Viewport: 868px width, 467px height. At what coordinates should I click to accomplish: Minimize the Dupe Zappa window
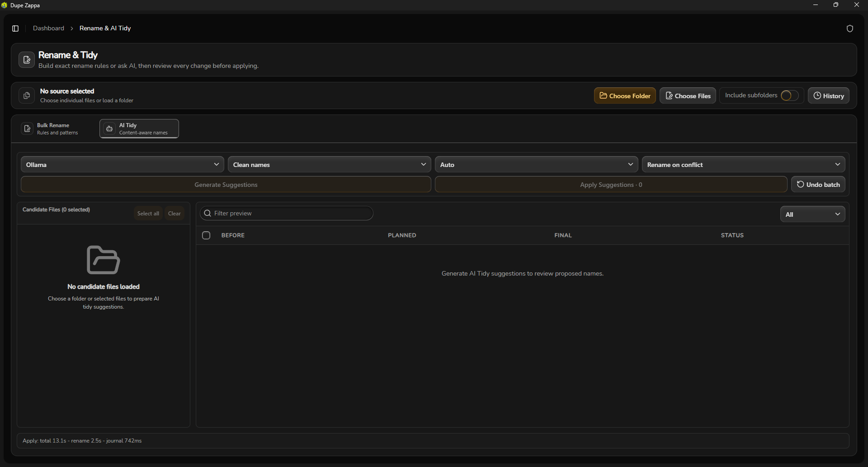pos(816,5)
